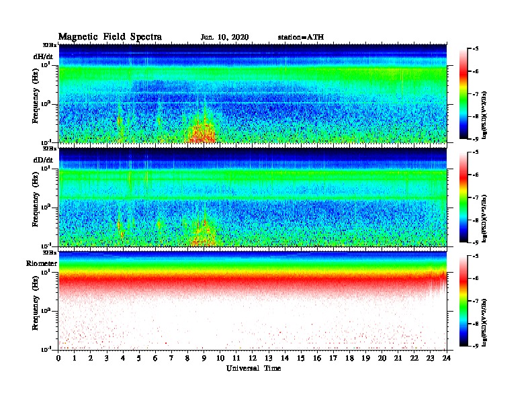Click the hour "1" tick label
This screenshot has width=532, height=411.
click(x=75, y=358)
